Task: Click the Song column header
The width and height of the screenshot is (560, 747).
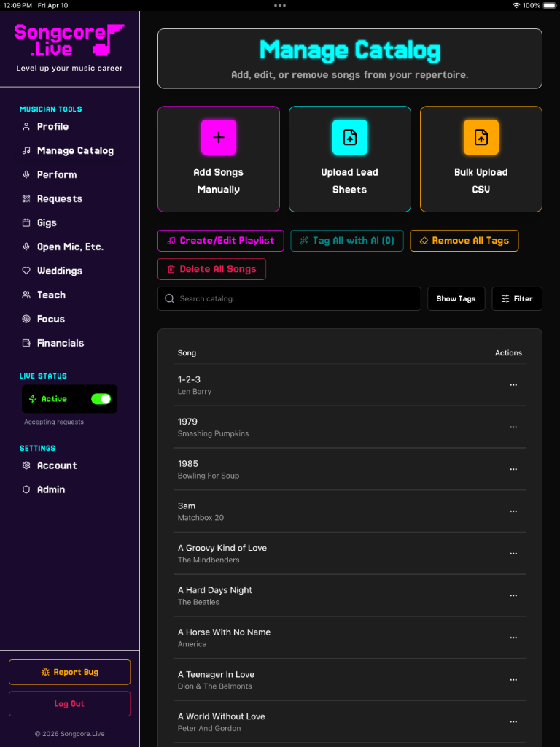Action: point(187,353)
